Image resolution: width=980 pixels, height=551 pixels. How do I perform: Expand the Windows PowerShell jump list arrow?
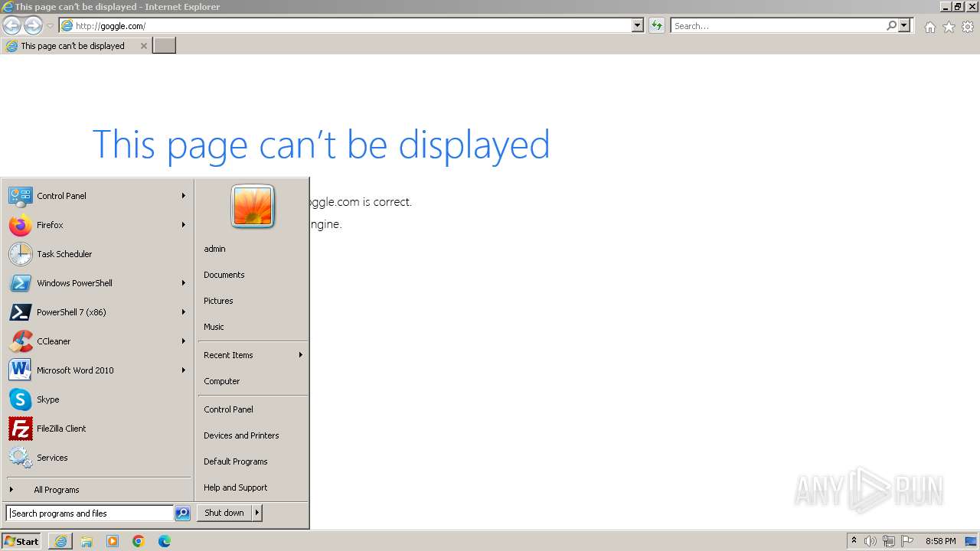tap(184, 283)
